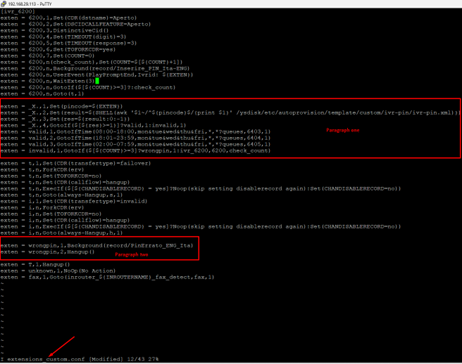Click the _X.,4,GotoIf valid/invalid line
462x364 pixels.
[93, 125]
